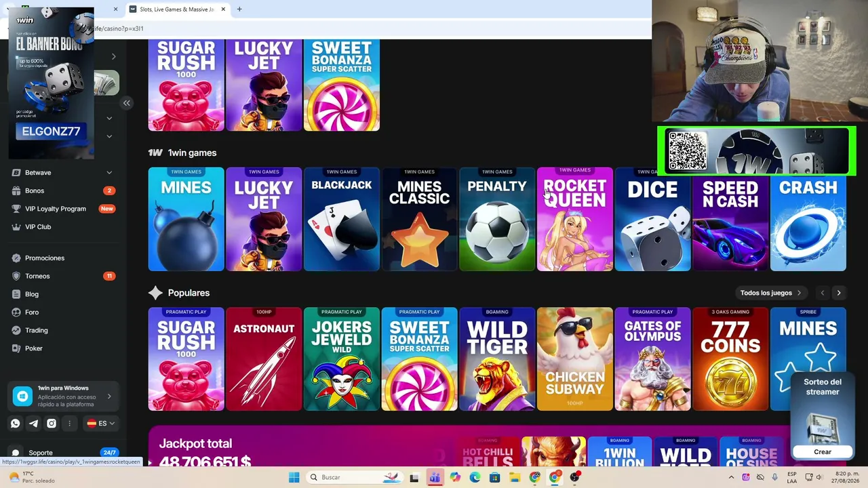Go to previous Populares games page

[823, 293]
